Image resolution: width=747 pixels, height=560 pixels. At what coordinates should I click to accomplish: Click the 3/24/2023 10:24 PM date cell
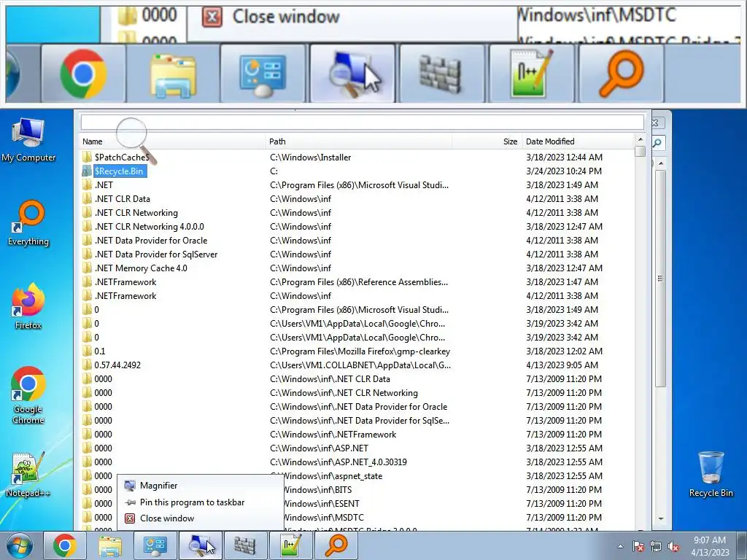click(x=564, y=171)
